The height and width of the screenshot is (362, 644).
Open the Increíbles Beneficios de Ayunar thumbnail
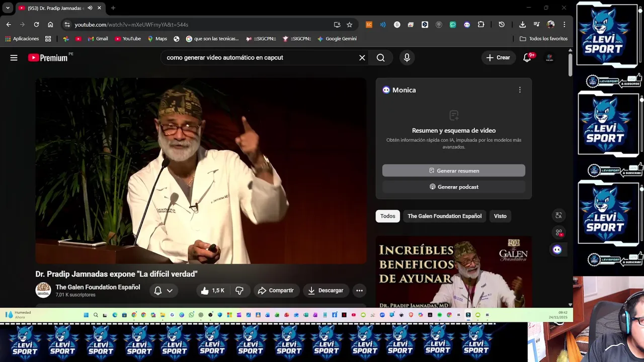point(453,271)
